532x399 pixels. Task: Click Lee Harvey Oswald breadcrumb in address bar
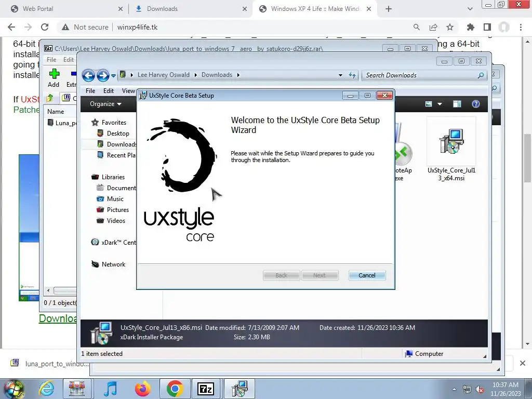(164, 75)
